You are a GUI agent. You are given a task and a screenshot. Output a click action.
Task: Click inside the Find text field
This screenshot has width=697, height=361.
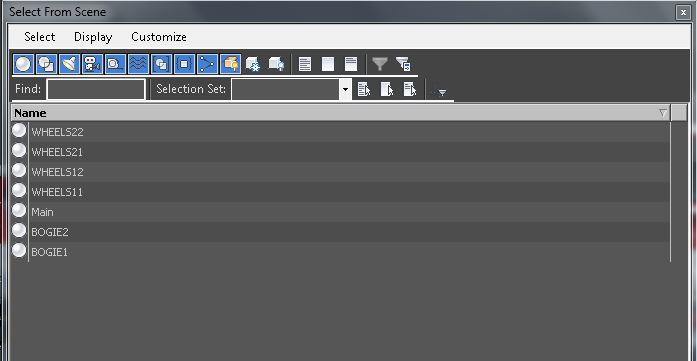point(96,89)
